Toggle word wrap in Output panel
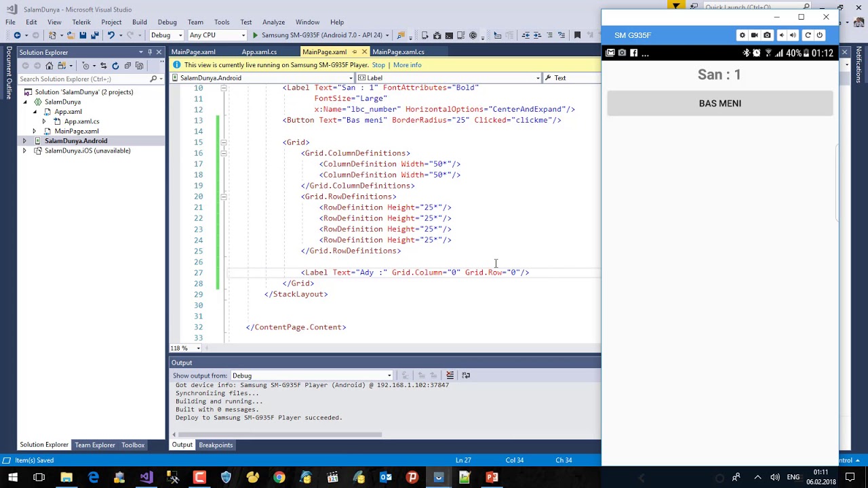This screenshot has height=488, width=868. point(466,375)
